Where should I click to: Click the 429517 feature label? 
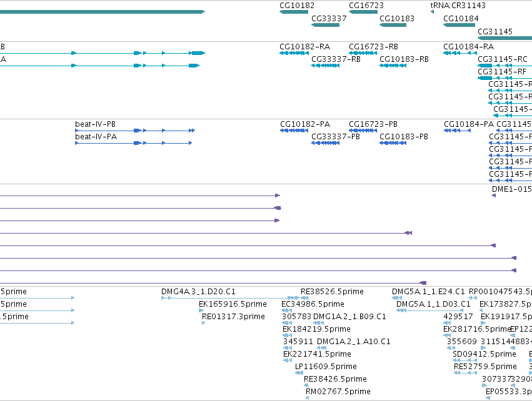pos(458,317)
